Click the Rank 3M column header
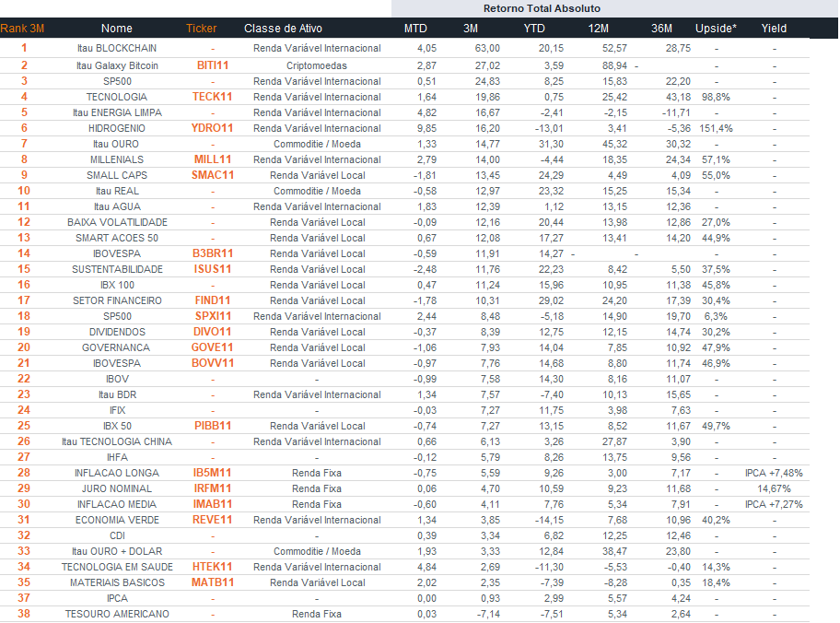Viewport: 840px width, 623px height. pos(22,29)
